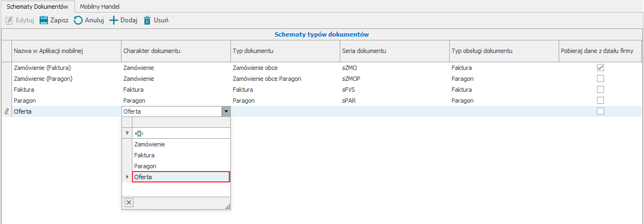Screen dimensions: 644x224
Task: Select the sZMOP series cell
Action: (x=350, y=79)
